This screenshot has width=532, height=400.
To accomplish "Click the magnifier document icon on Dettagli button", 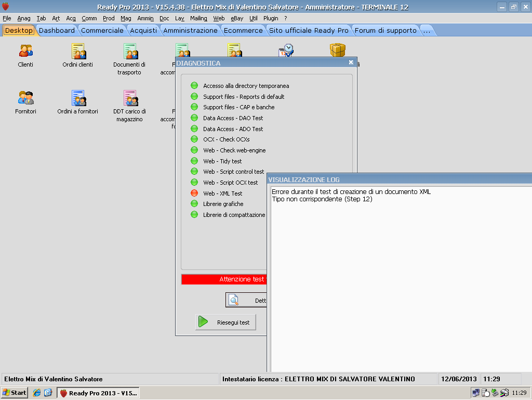I will point(233,300).
